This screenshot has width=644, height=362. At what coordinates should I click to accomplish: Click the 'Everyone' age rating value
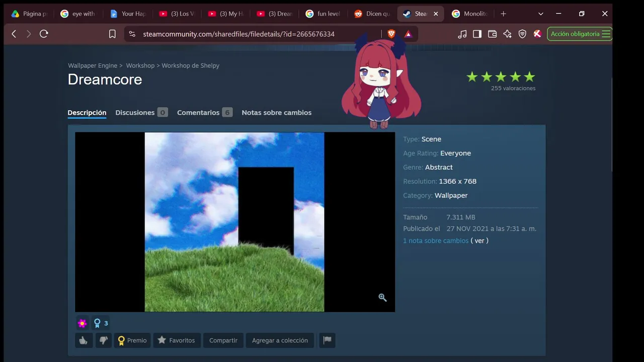pos(455,153)
